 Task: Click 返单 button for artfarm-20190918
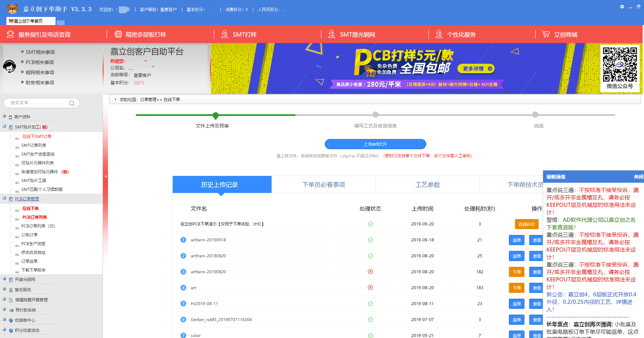coord(517,240)
